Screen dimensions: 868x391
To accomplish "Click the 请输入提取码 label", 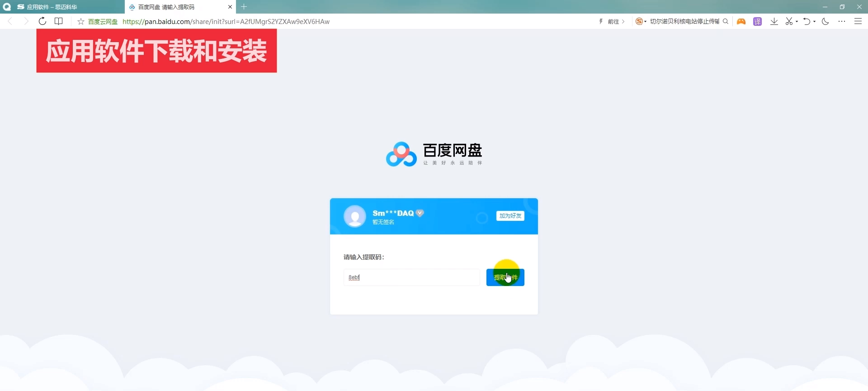I will [x=364, y=257].
